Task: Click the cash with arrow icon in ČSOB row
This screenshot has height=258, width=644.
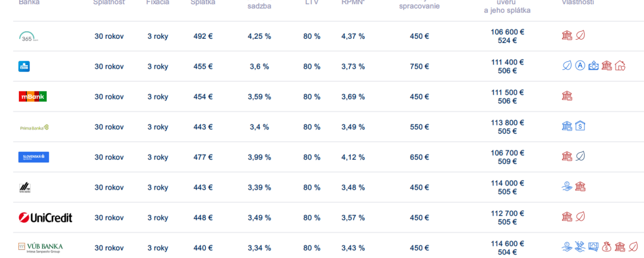Action: click(593, 66)
